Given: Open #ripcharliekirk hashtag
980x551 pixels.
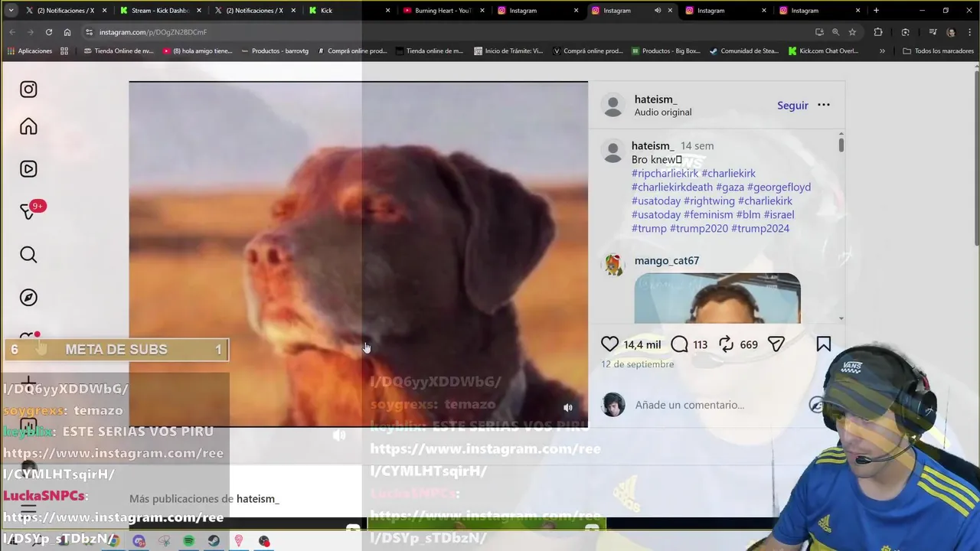Looking at the screenshot, I should [665, 173].
